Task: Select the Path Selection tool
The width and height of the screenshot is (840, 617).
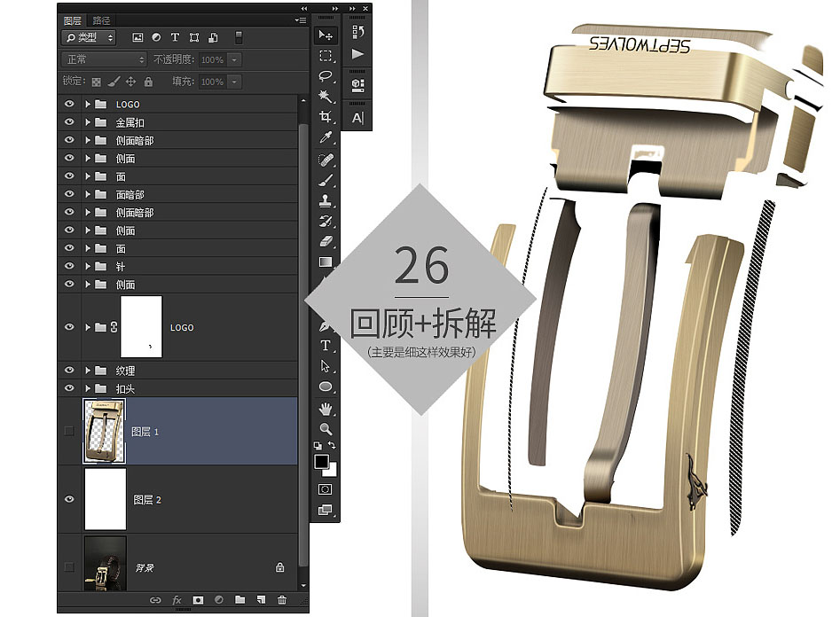Action: 326,366
